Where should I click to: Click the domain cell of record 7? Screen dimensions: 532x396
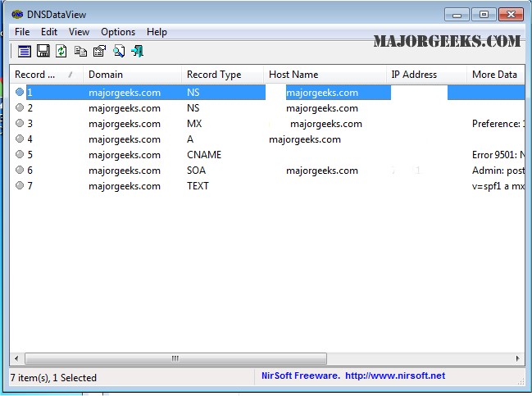pyautogui.click(x=125, y=186)
